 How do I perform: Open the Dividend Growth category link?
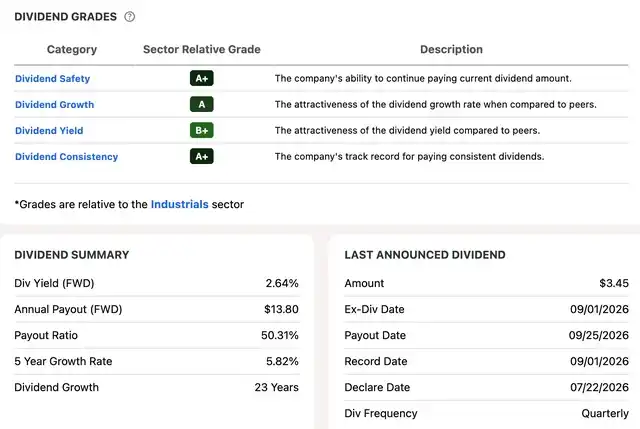[55, 105]
